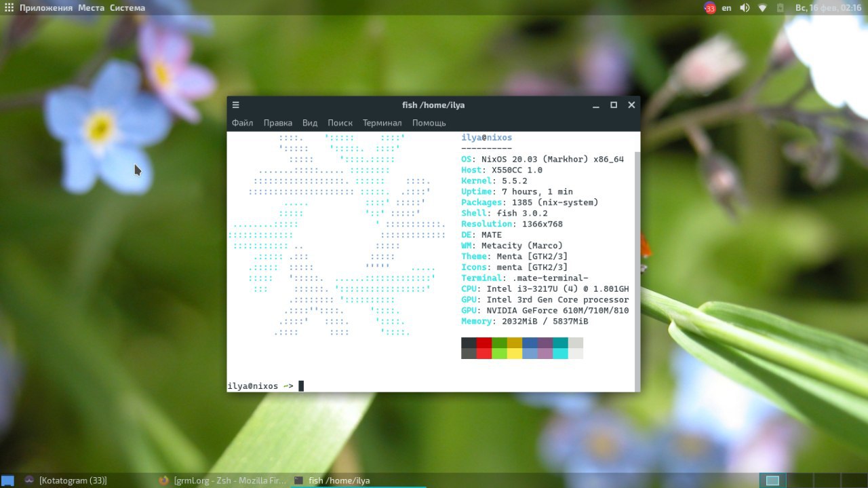Click the show desktop button in bottom panel
868x488 pixels.
point(8,481)
